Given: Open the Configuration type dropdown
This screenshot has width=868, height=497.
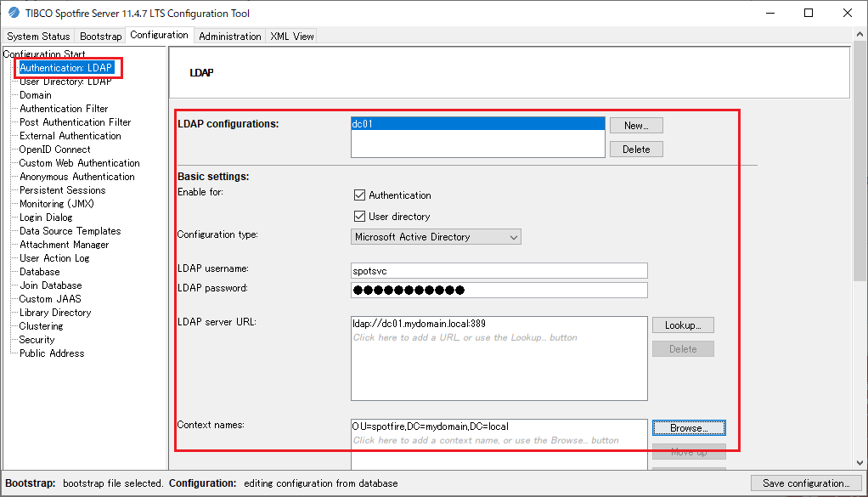Looking at the screenshot, I should coord(436,237).
